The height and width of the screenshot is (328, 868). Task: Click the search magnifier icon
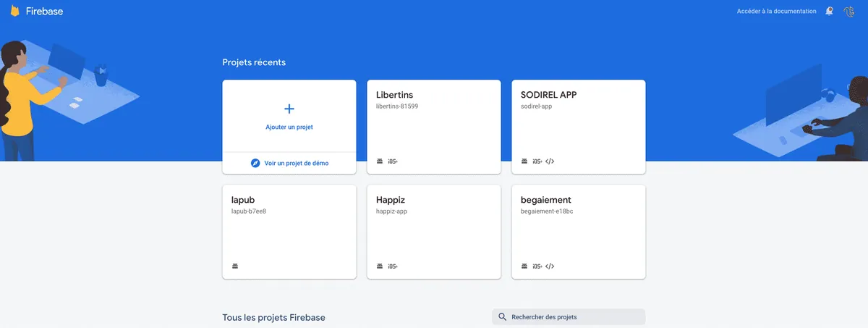pyautogui.click(x=503, y=317)
